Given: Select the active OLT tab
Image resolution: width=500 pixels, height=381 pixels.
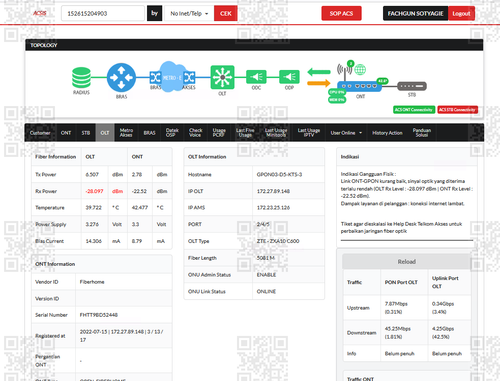Looking at the screenshot, I should pos(105,133).
